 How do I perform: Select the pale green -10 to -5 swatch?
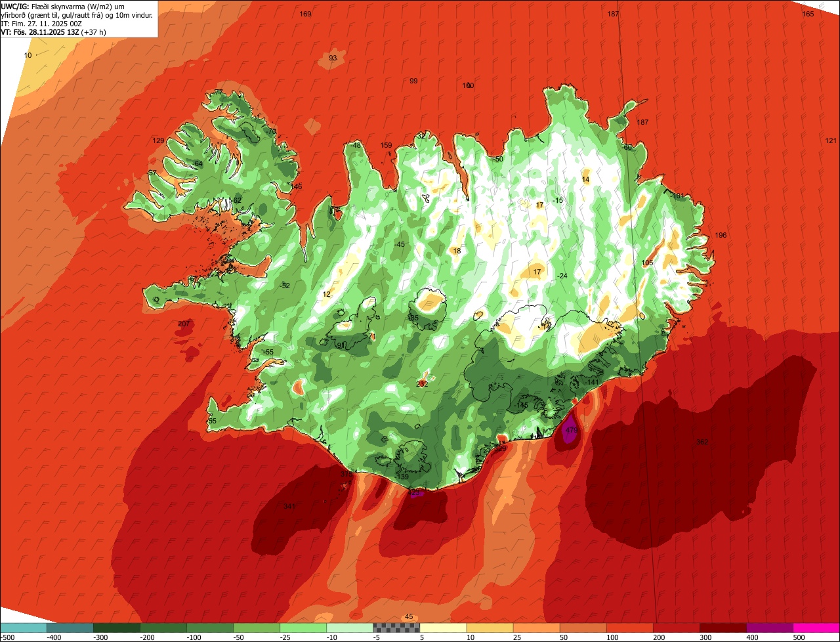350,628
